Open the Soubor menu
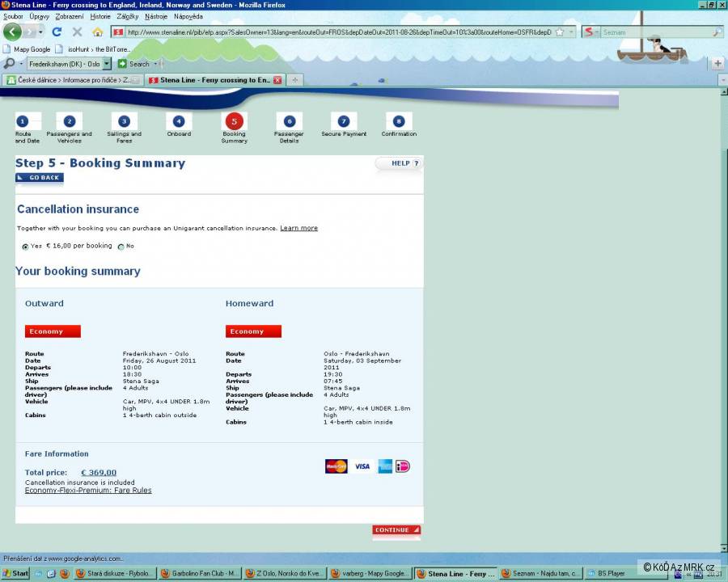This screenshot has height=582, width=728. coord(13,16)
